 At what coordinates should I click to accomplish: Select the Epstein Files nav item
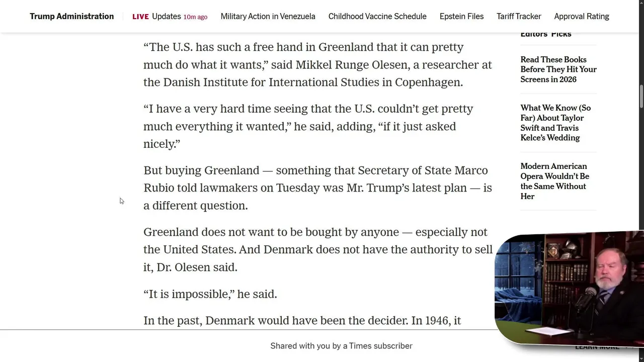tap(461, 17)
